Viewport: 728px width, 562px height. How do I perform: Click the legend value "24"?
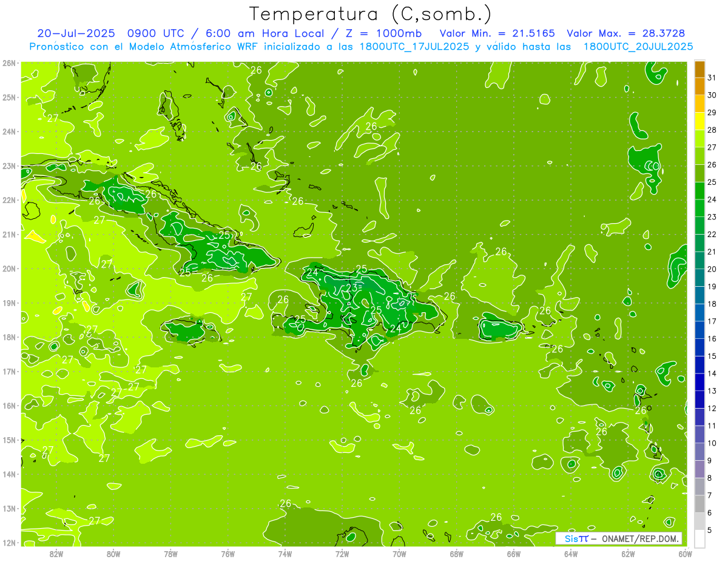click(x=712, y=199)
